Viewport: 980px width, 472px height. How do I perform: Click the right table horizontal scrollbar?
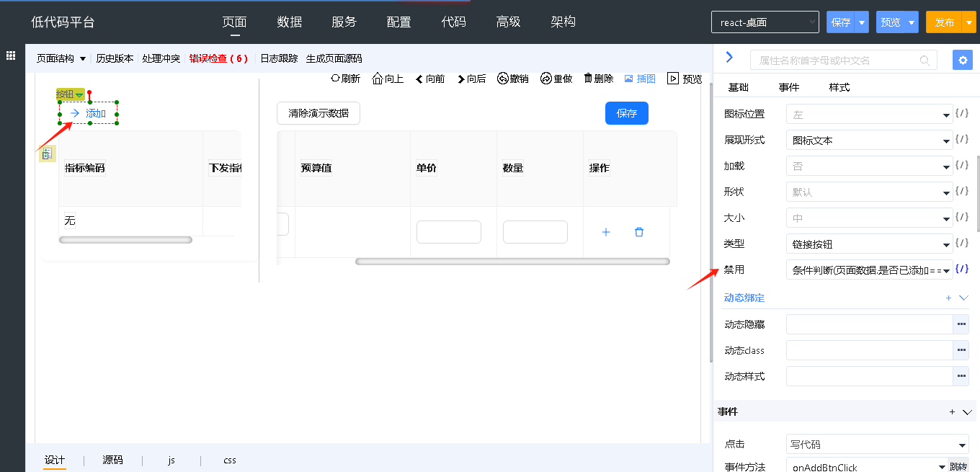point(512,262)
